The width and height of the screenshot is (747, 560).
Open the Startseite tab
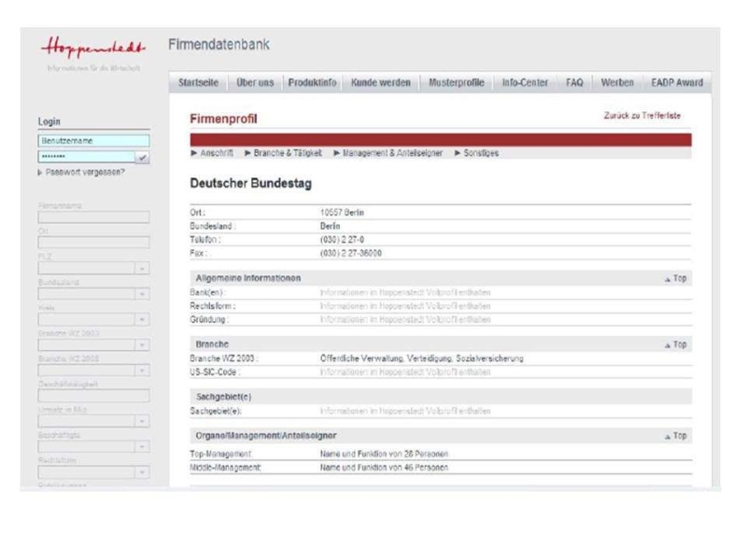(x=198, y=83)
